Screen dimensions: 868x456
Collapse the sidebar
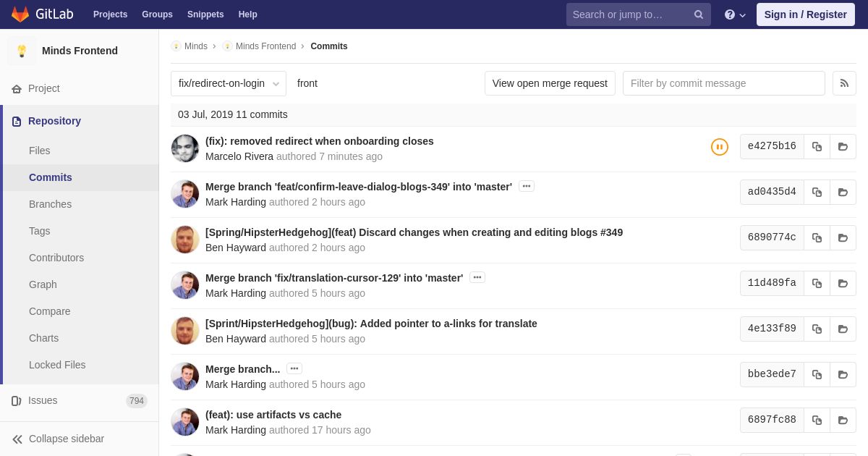[x=65, y=439]
